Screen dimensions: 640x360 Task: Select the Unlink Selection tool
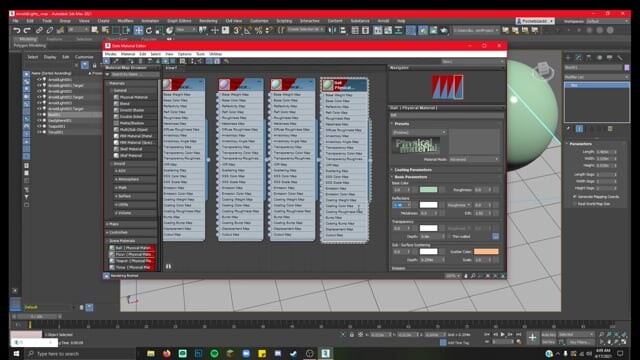50,30
